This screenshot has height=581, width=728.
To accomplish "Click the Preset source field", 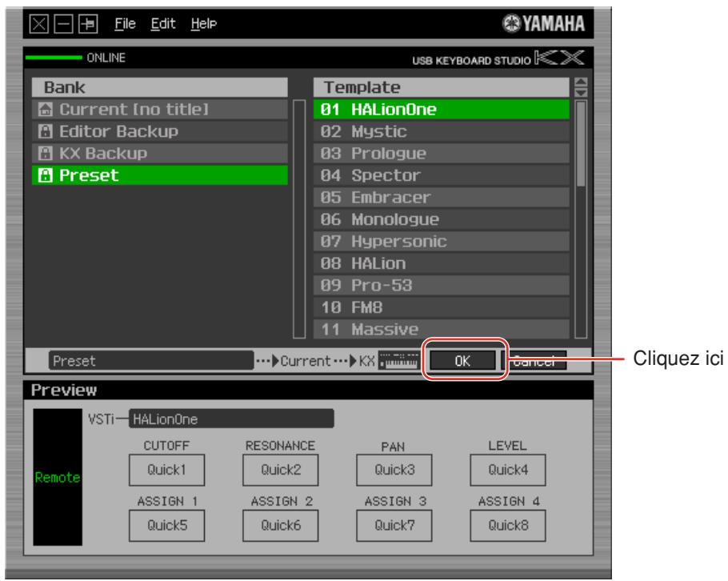I will (x=151, y=361).
